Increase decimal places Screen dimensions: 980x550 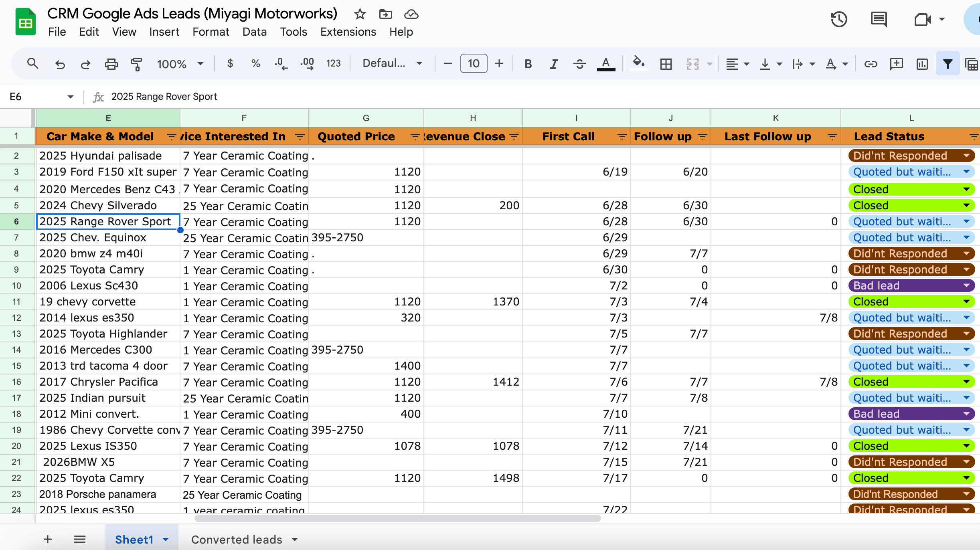pos(308,64)
